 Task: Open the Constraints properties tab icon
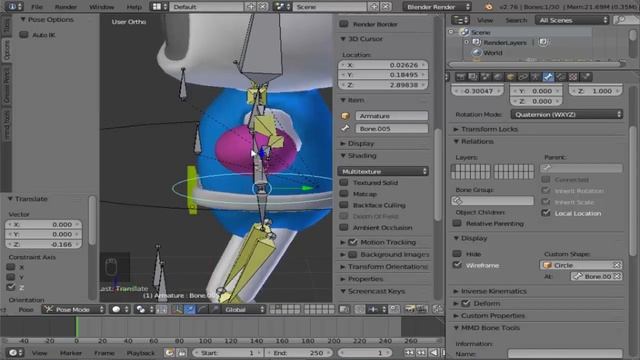(523, 77)
